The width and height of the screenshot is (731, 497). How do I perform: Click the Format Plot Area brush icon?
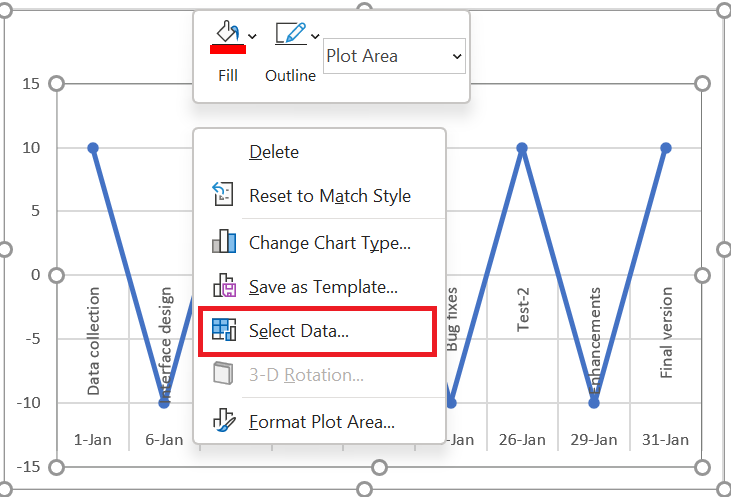[224, 420]
